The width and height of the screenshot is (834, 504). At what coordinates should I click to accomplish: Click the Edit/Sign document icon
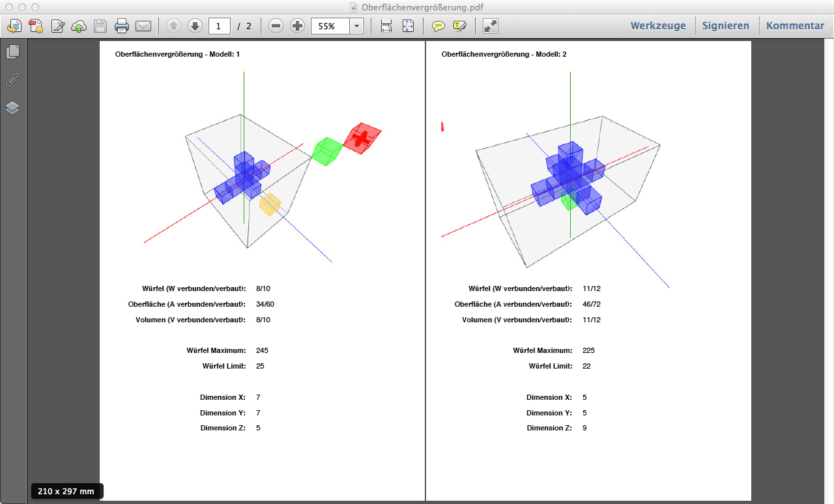pyautogui.click(x=58, y=26)
